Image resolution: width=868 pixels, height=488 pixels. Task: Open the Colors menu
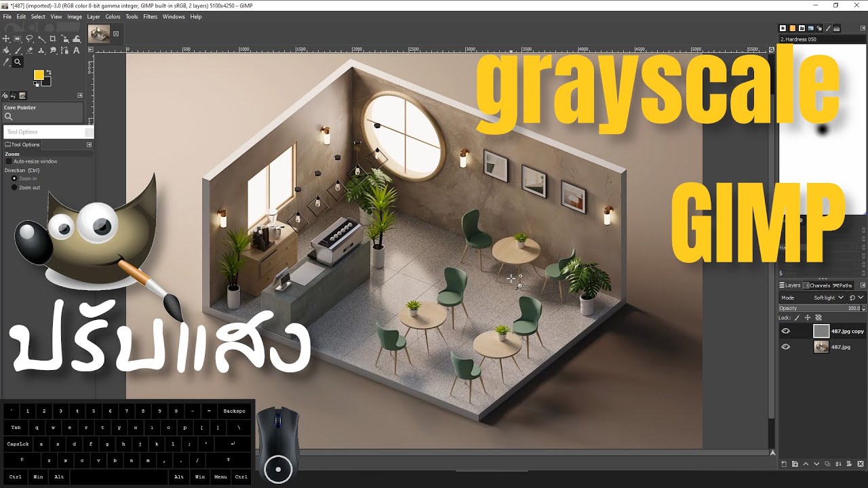113,16
